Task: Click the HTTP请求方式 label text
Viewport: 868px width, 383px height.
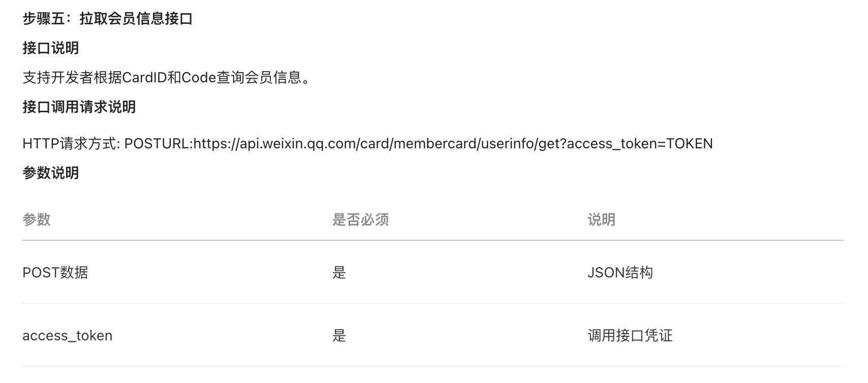Action: [x=71, y=144]
